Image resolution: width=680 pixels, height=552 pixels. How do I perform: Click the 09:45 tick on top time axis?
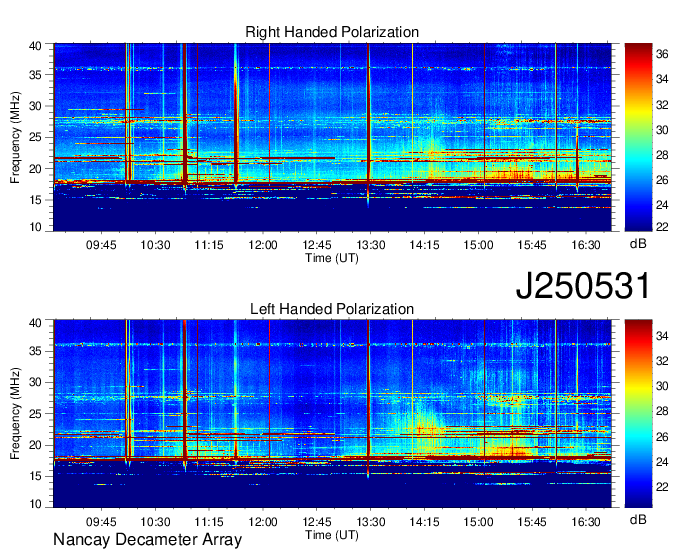101,245
